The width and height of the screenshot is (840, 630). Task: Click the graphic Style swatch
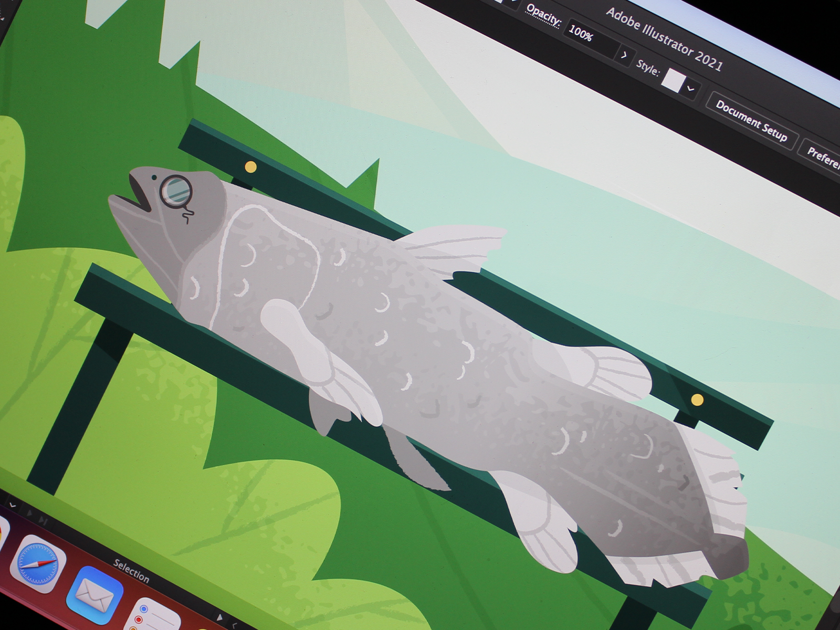673,80
